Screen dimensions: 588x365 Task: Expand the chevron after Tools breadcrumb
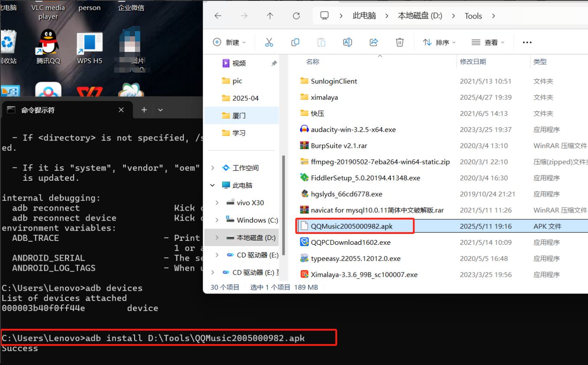[493, 16]
